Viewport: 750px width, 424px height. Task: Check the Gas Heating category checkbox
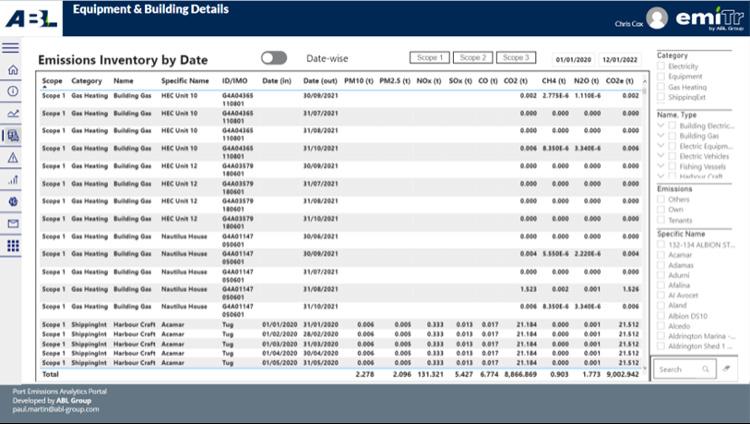click(x=661, y=87)
